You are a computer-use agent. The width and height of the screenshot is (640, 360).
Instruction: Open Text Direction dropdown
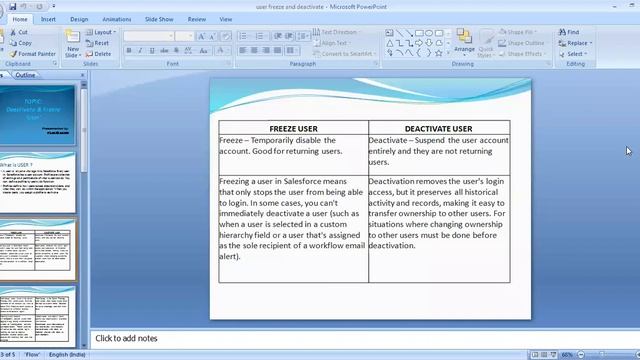pos(338,32)
